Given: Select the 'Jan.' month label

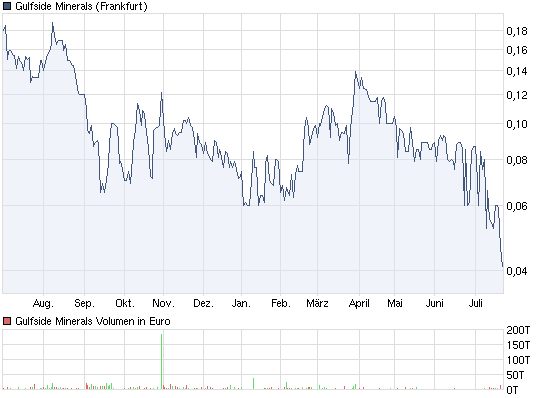Looking at the screenshot, I should (241, 303).
